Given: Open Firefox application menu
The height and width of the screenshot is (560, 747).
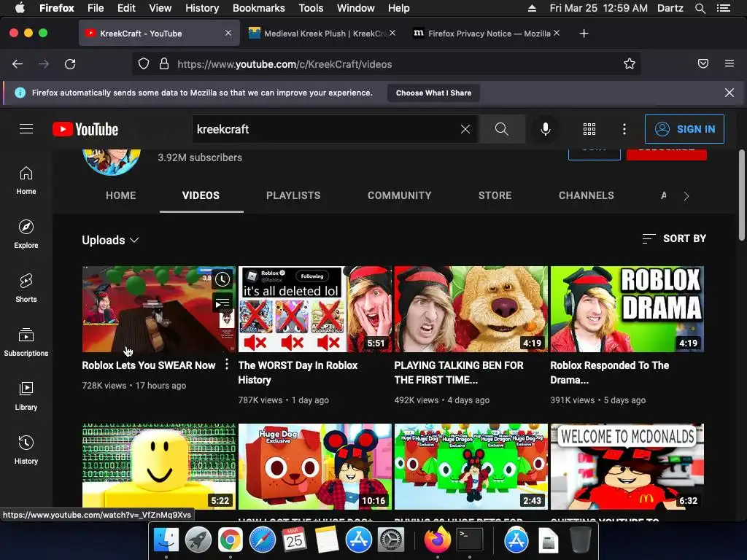Looking at the screenshot, I should [729, 64].
